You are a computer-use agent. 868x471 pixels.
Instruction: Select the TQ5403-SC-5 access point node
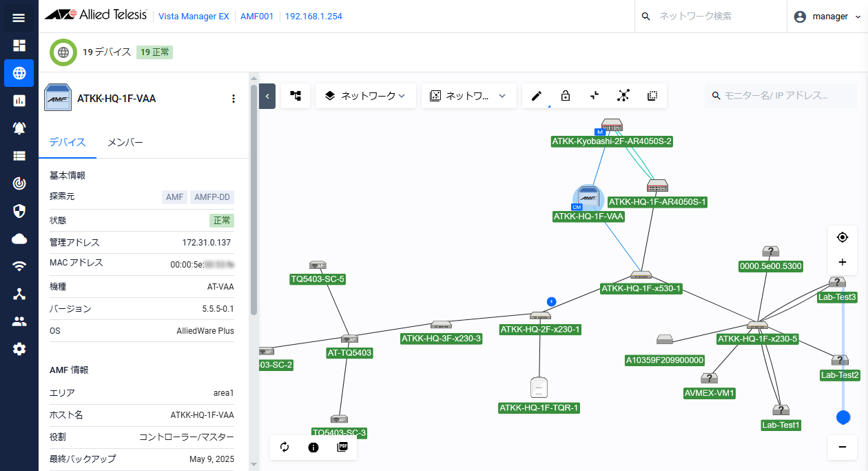318,265
